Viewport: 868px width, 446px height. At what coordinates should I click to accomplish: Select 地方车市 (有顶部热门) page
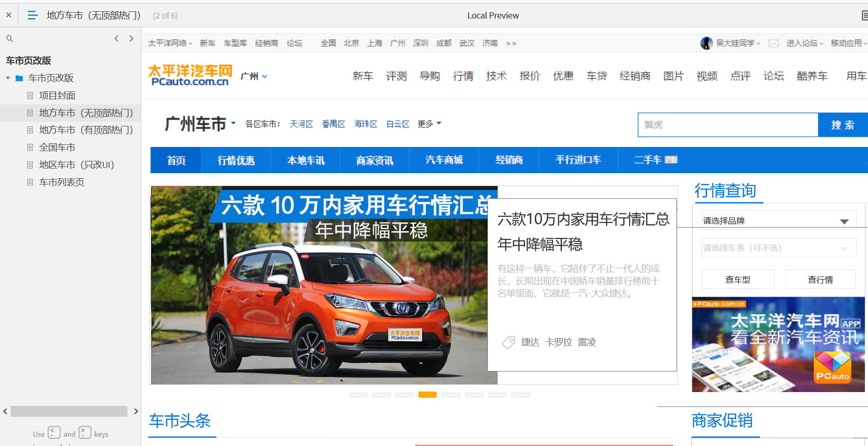coord(86,130)
